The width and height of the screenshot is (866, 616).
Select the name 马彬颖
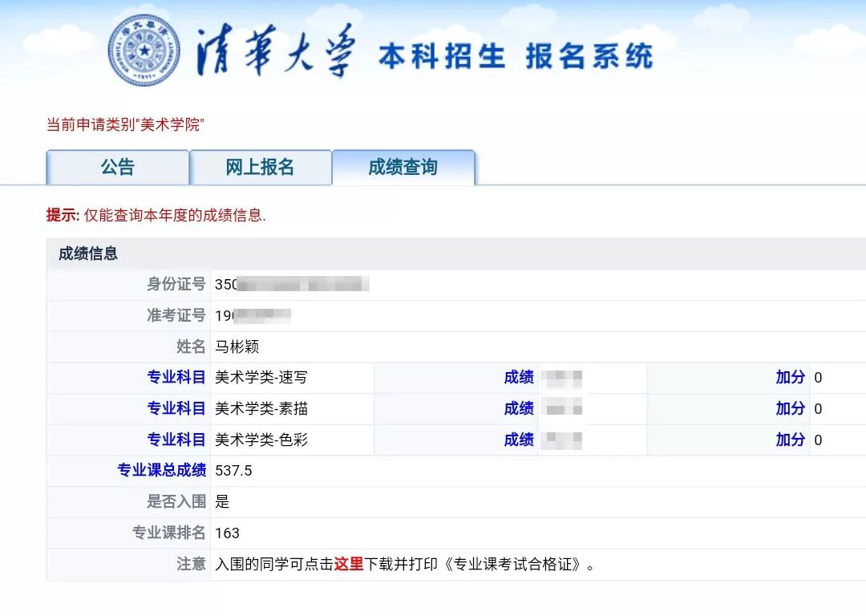tap(237, 346)
